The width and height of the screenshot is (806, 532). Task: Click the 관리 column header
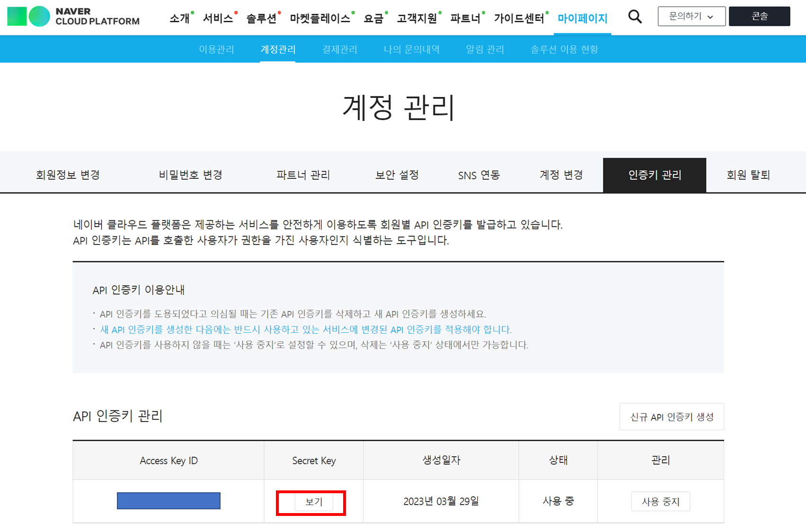tap(660, 460)
